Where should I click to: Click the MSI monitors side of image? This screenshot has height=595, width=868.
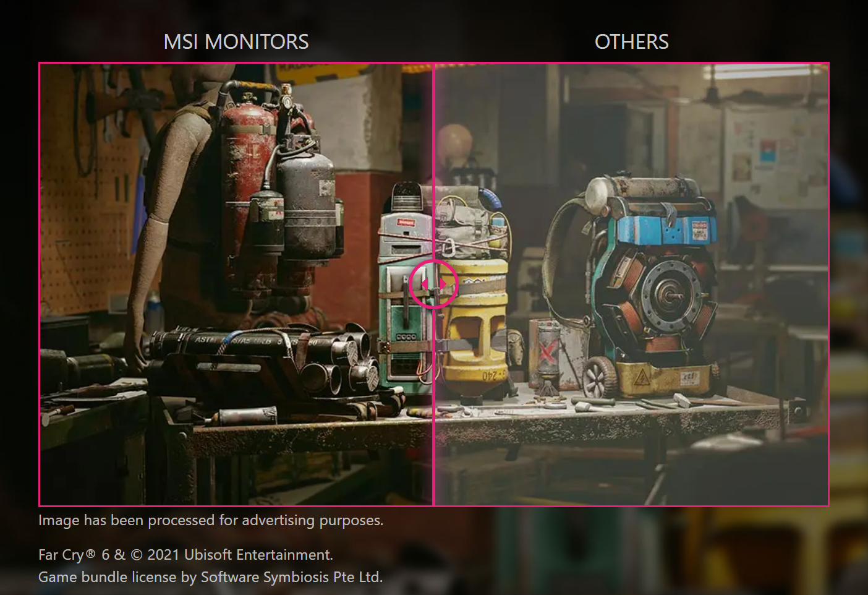[x=236, y=285]
